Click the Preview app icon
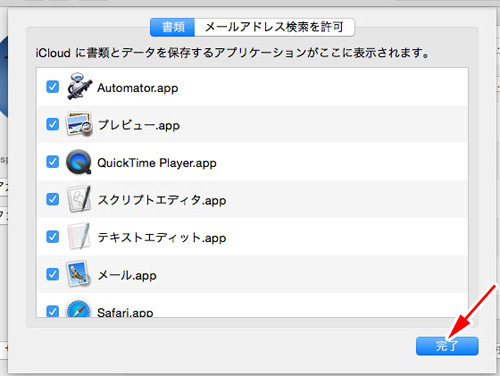This screenshot has width=500, height=376. (79, 124)
